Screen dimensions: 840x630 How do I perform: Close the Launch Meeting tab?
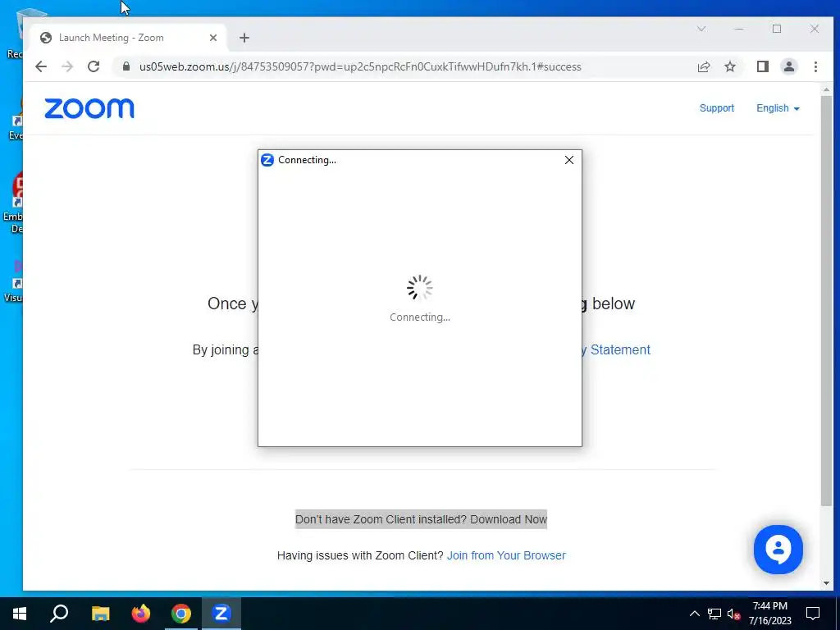click(x=213, y=38)
